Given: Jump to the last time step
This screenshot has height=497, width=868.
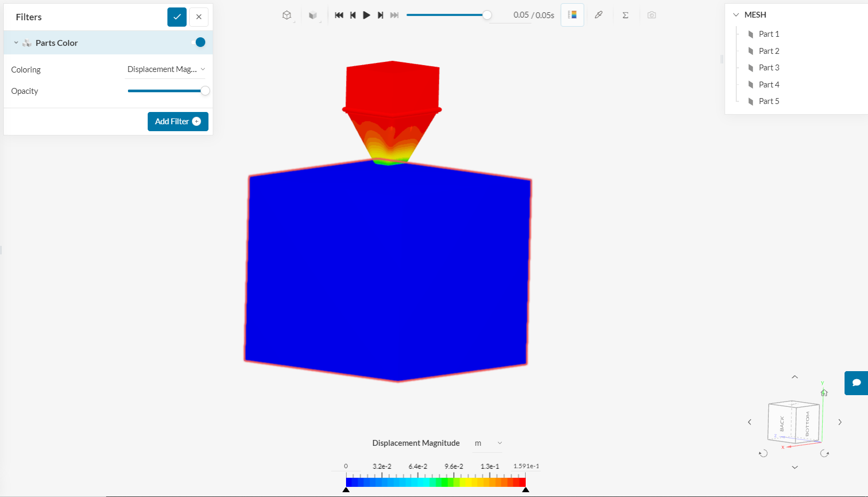Looking at the screenshot, I should 395,15.
